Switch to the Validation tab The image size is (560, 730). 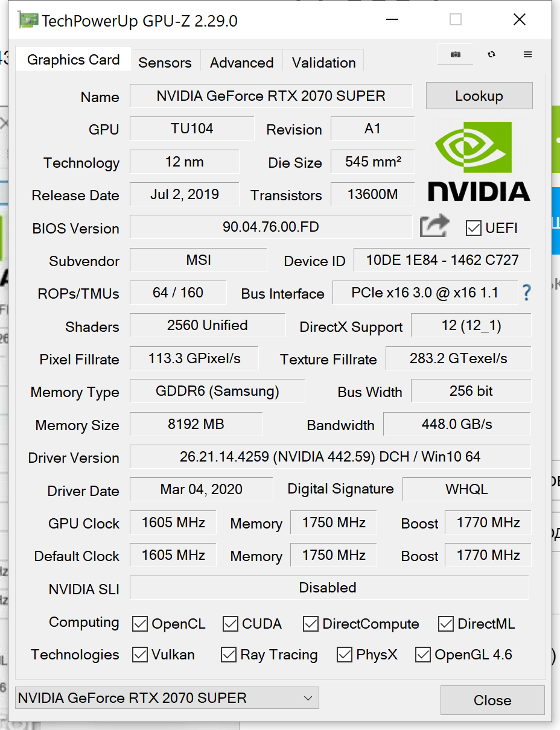click(323, 63)
